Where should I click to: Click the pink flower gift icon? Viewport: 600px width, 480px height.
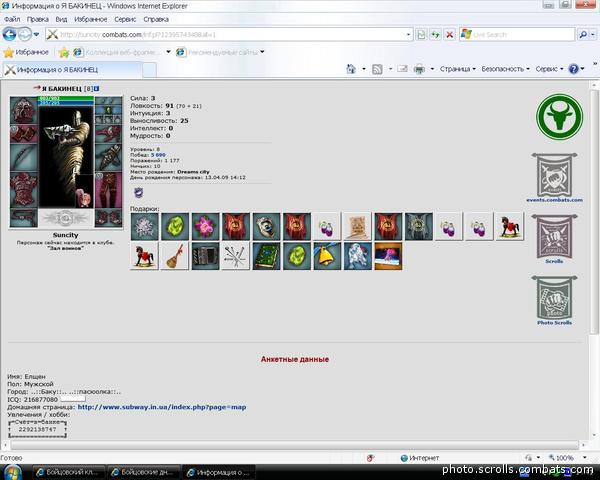[x=205, y=227]
